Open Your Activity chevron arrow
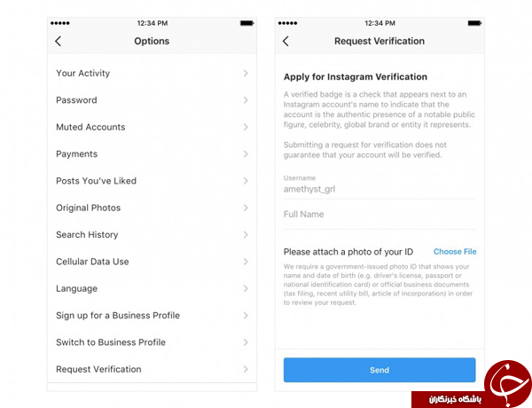 (246, 74)
